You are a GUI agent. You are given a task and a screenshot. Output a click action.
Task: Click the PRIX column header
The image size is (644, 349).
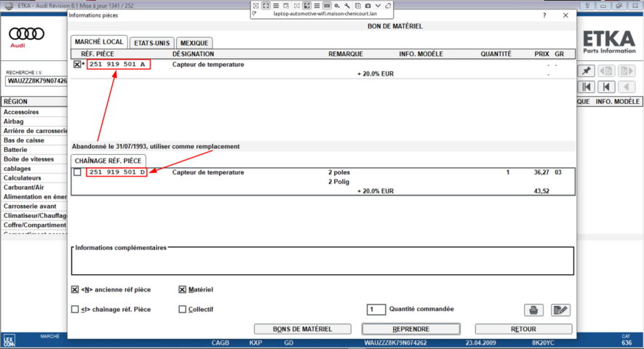tap(541, 54)
